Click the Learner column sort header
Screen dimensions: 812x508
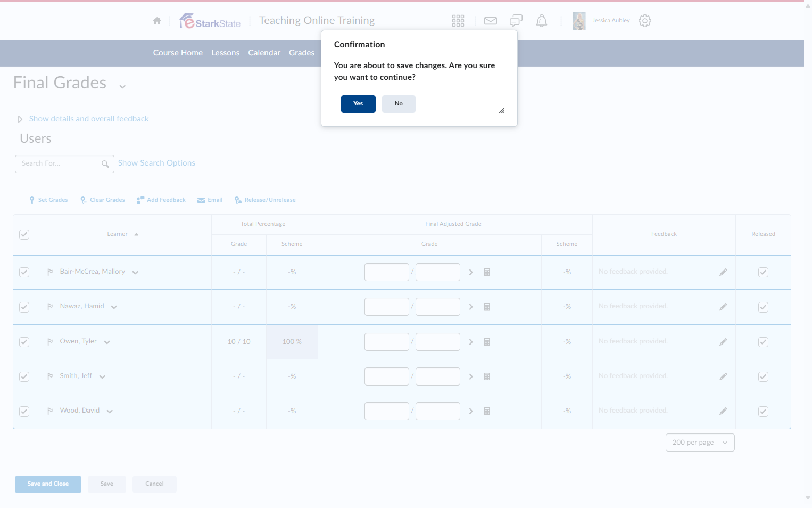click(122, 234)
